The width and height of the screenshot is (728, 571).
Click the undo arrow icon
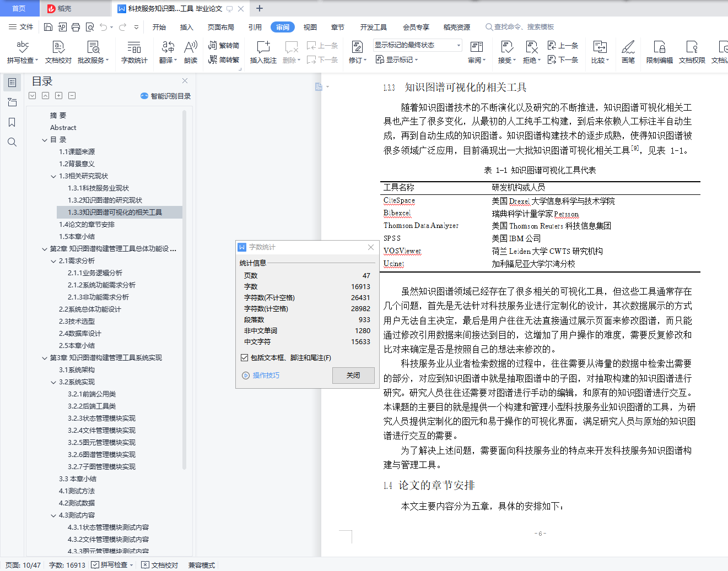pyautogui.click(x=104, y=27)
